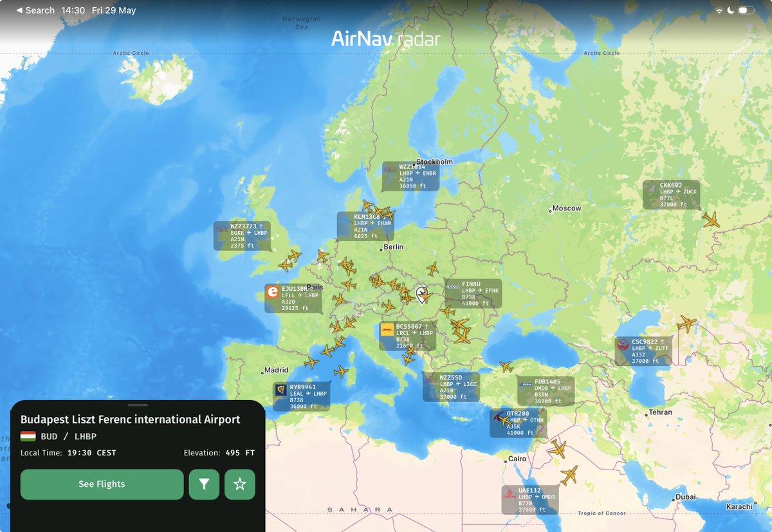The height and width of the screenshot is (532, 772).
Task: Tap Budapest Liszt Ferenc airport title
Action: [x=131, y=419]
